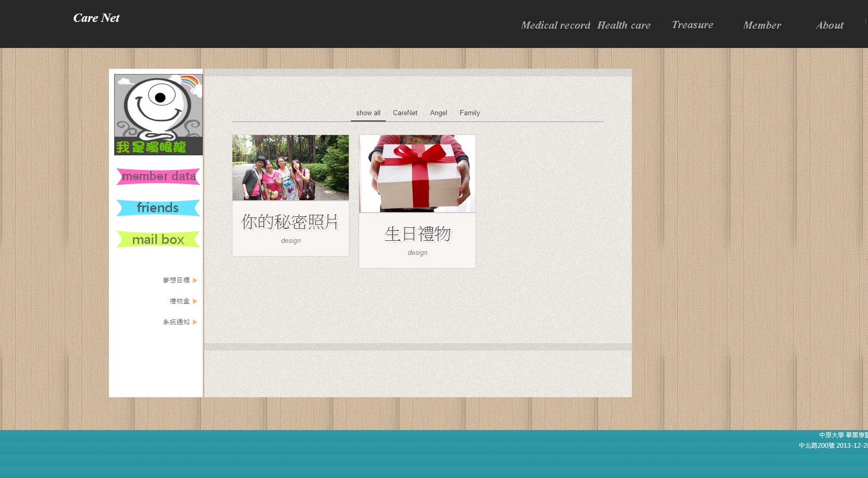Show the Family category items

(470, 113)
